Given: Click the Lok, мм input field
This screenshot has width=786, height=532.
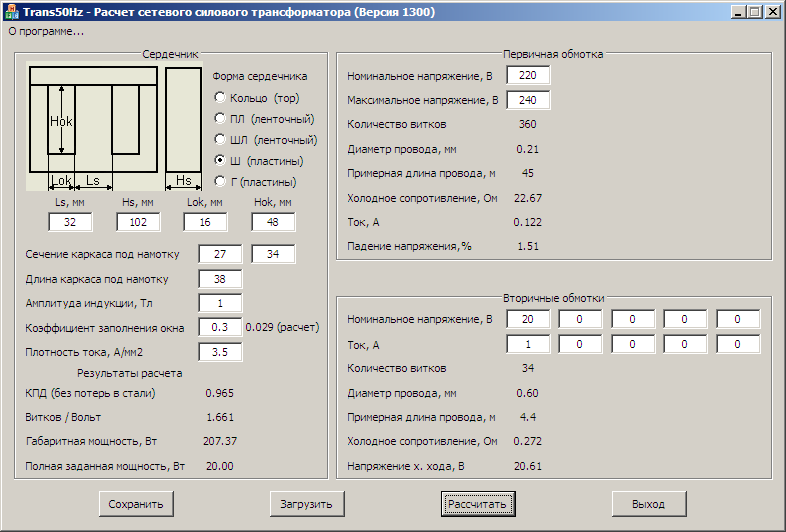Looking at the screenshot, I should click(x=205, y=222).
